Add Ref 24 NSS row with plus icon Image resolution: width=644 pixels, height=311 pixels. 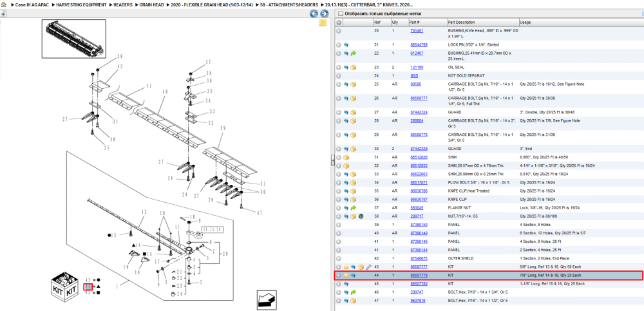point(339,76)
